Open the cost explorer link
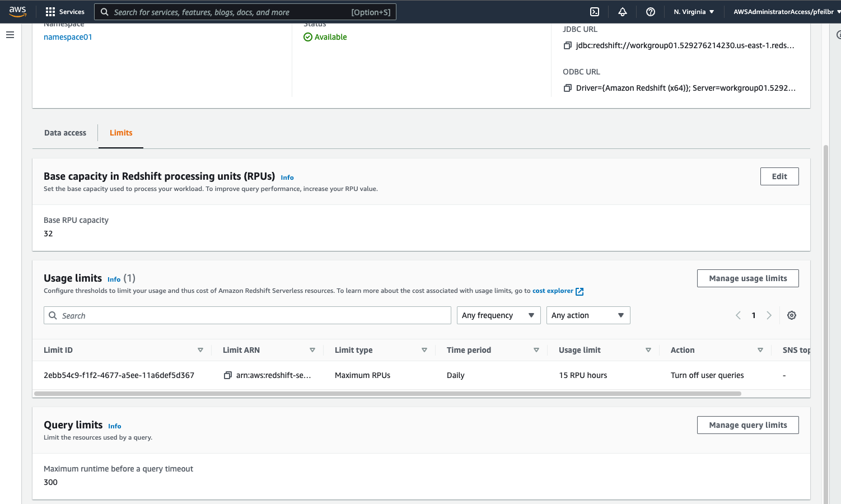 [x=553, y=291]
